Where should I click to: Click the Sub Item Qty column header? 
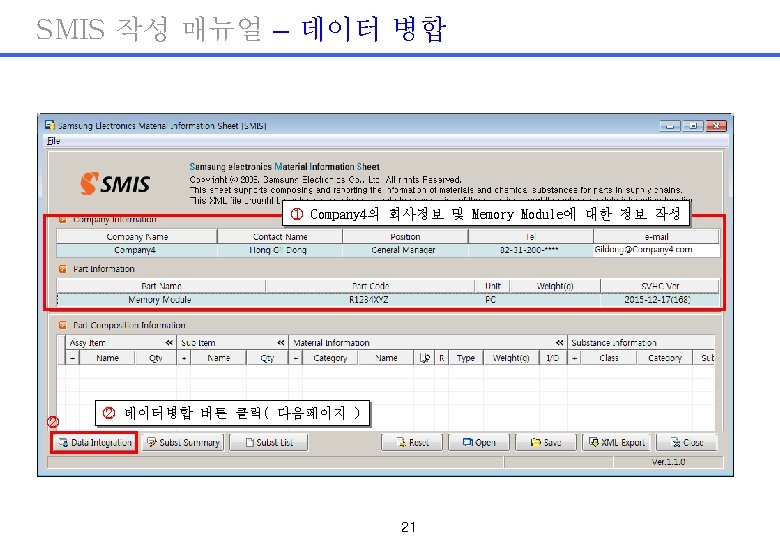[267, 358]
